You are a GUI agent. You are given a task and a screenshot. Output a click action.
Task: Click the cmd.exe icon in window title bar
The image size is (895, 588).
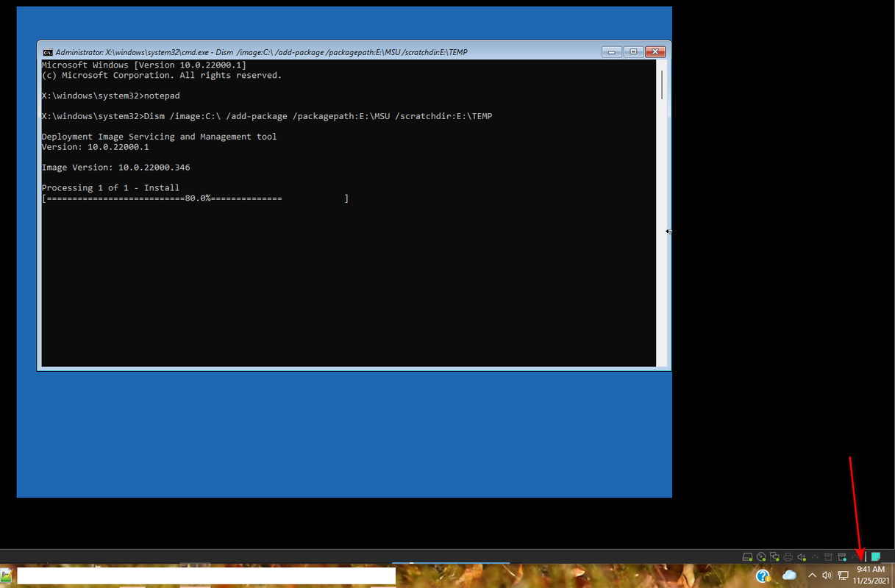click(x=48, y=52)
